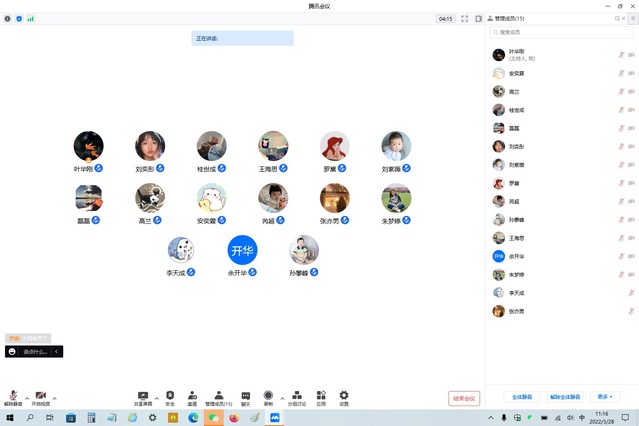Open the 更多 dropdown in members panel
This screenshot has width=639, height=426.
pos(604,397)
